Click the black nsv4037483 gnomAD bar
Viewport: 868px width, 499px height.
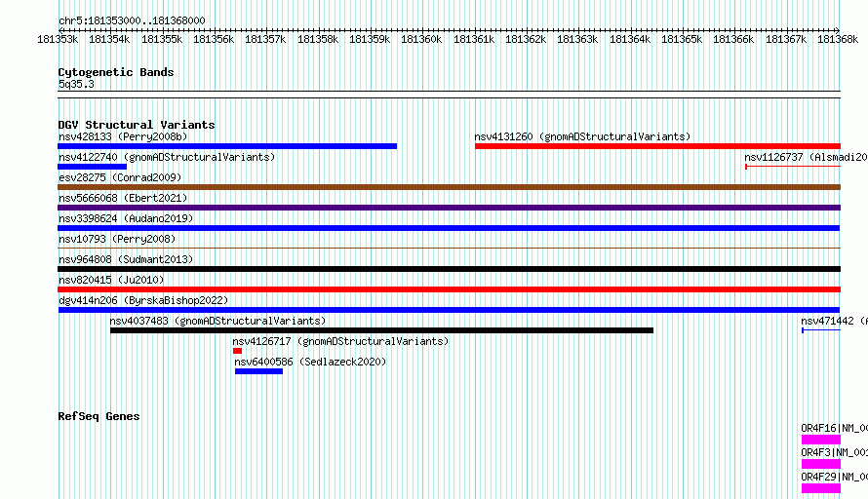[x=382, y=330]
